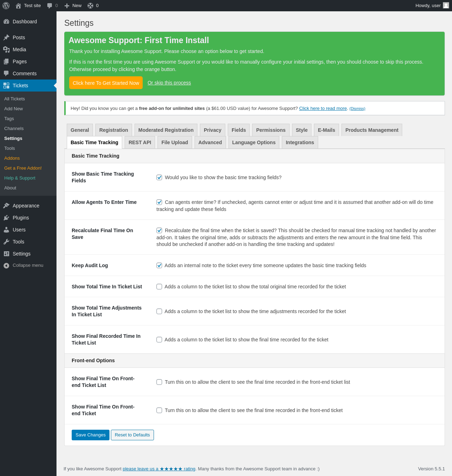
Task: Click the Awesome Support lifebuoy icon in admin bar
Action: click(90, 6)
